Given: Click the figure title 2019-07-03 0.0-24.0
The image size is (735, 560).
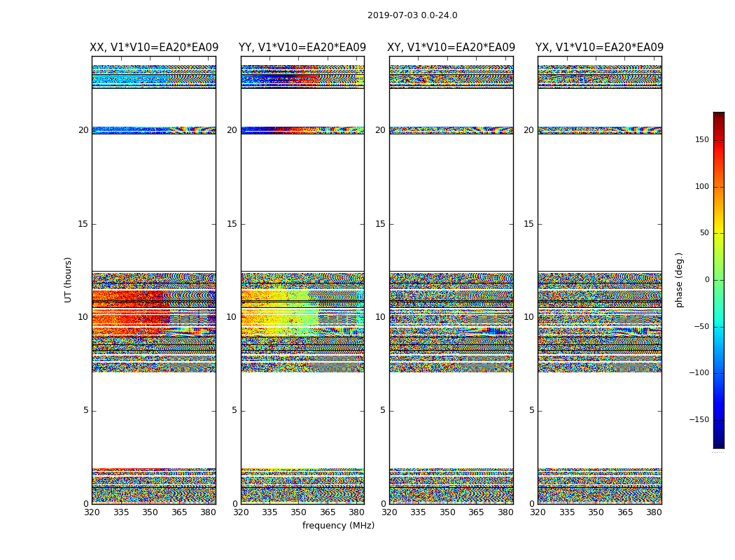Looking at the screenshot, I should coord(412,15).
